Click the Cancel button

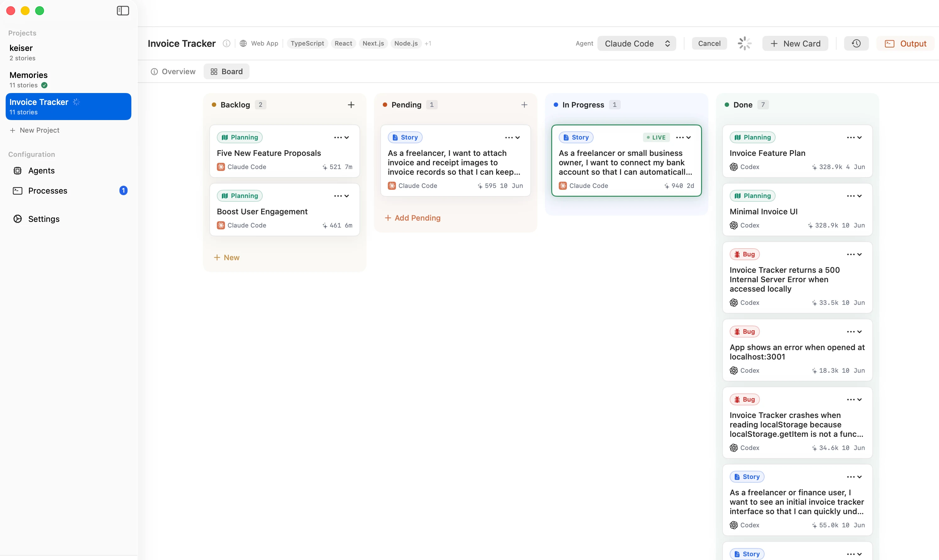click(709, 43)
